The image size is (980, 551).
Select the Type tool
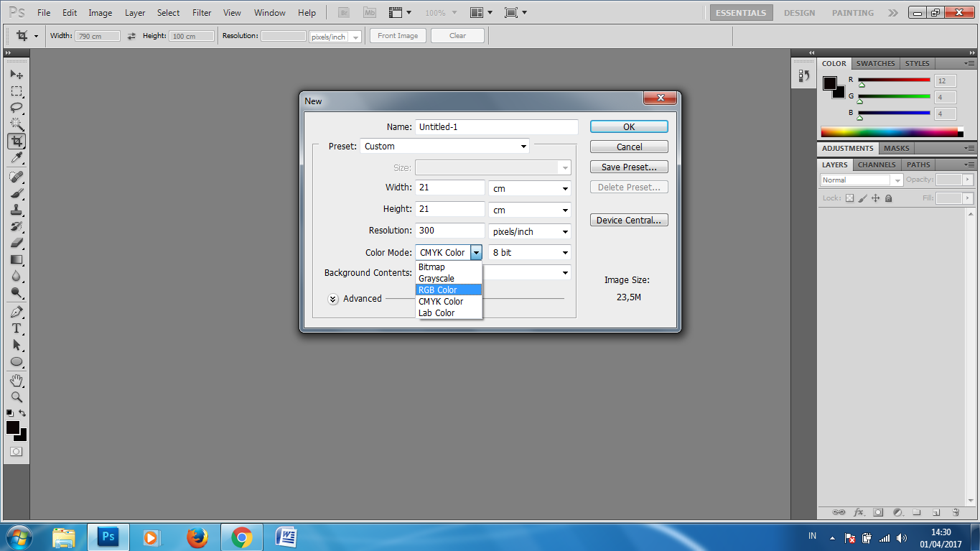(17, 327)
